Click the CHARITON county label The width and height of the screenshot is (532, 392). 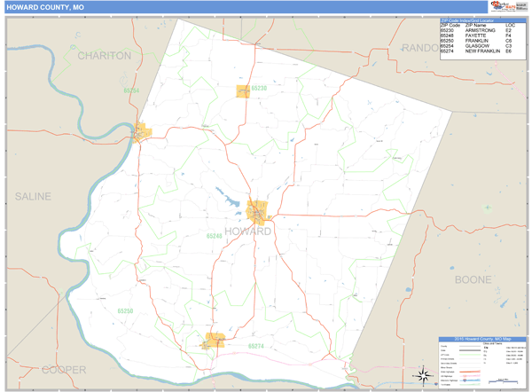tap(104, 55)
